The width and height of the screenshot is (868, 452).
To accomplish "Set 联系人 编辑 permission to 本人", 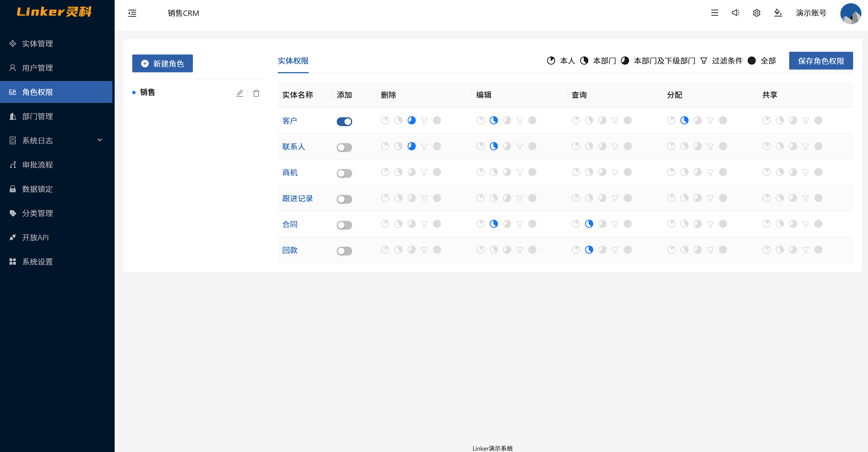I will click(480, 146).
